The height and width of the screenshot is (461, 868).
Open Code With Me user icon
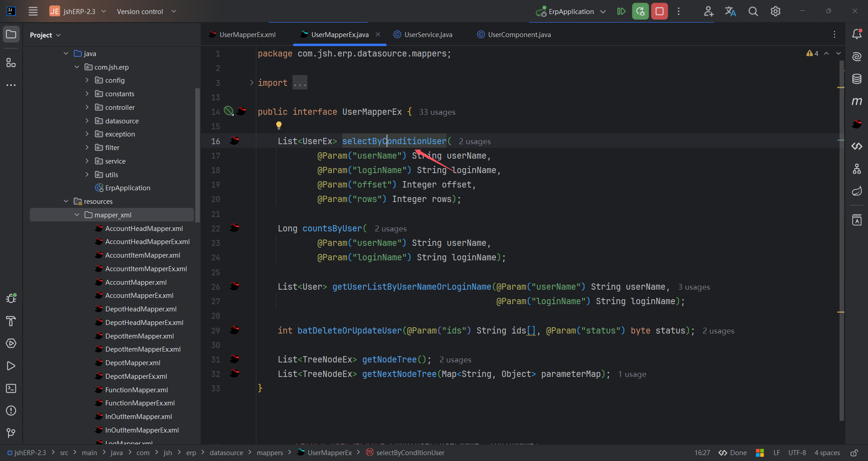708,11
